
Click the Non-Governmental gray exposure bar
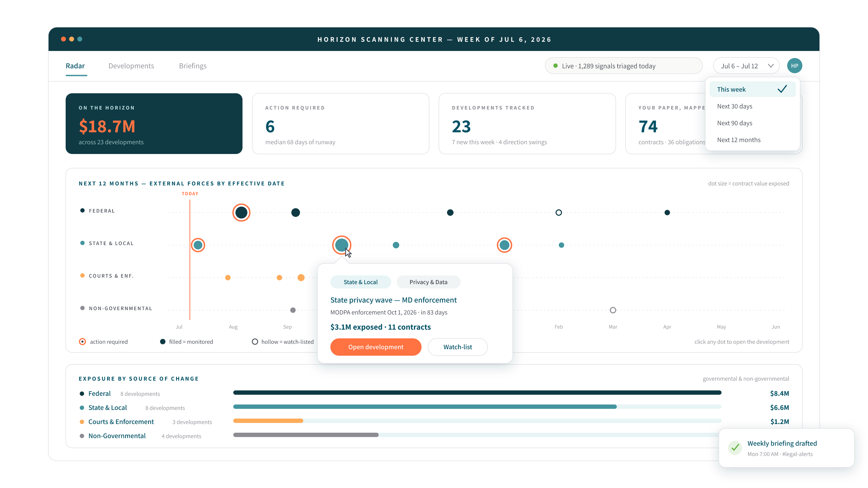tap(306, 435)
